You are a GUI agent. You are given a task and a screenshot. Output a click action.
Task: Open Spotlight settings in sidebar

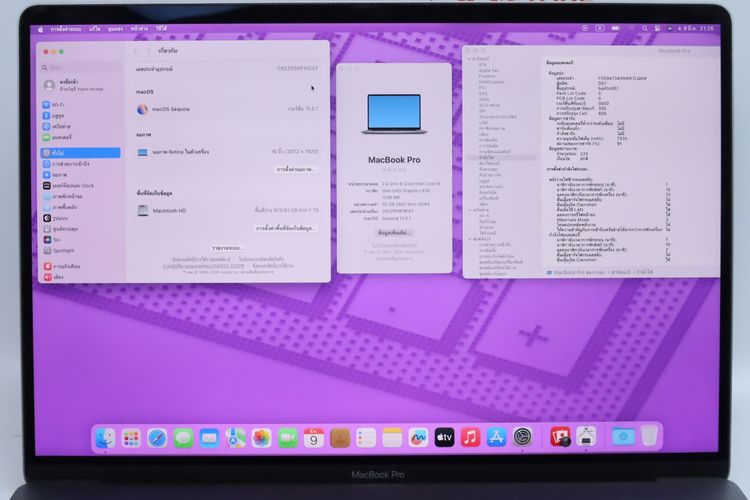coord(80,250)
